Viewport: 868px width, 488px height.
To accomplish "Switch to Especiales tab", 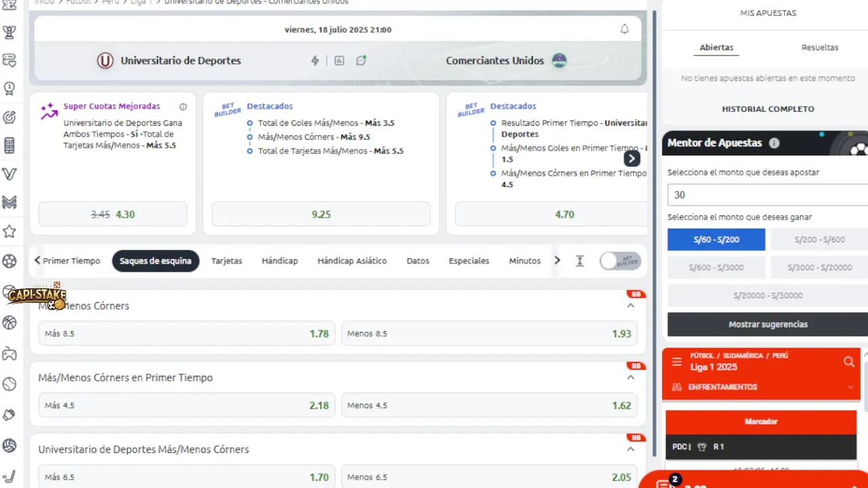I will tap(469, 261).
